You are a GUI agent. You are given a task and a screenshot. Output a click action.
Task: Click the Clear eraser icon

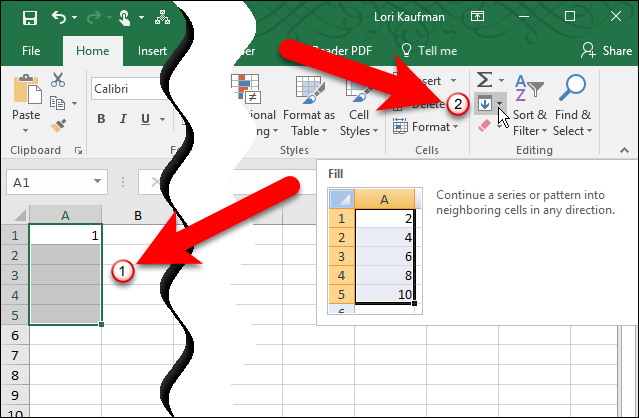pos(484,125)
